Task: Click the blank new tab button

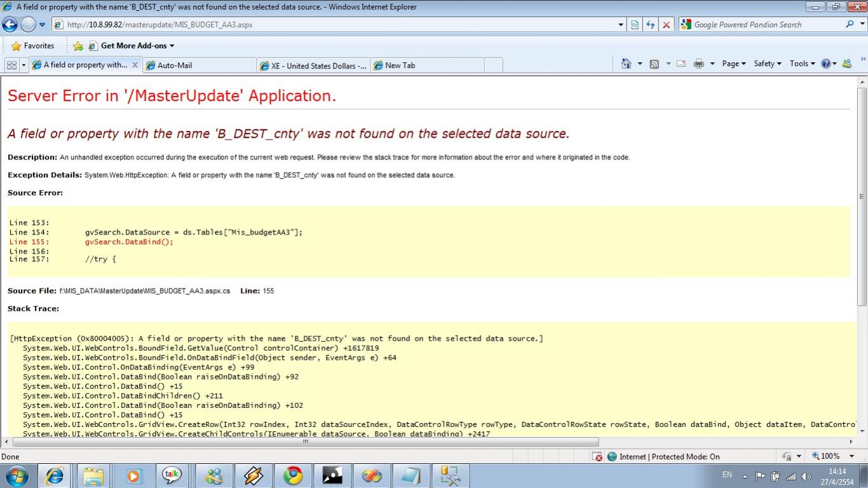Action: [494, 65]
